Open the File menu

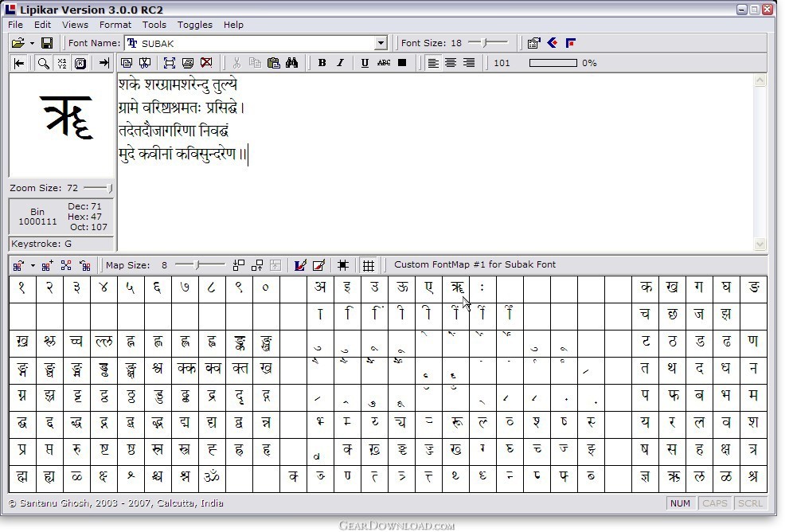(15, 25)
